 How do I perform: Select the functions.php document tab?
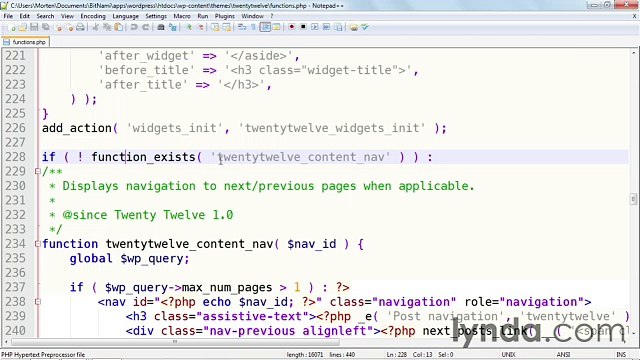coord(25,42)
